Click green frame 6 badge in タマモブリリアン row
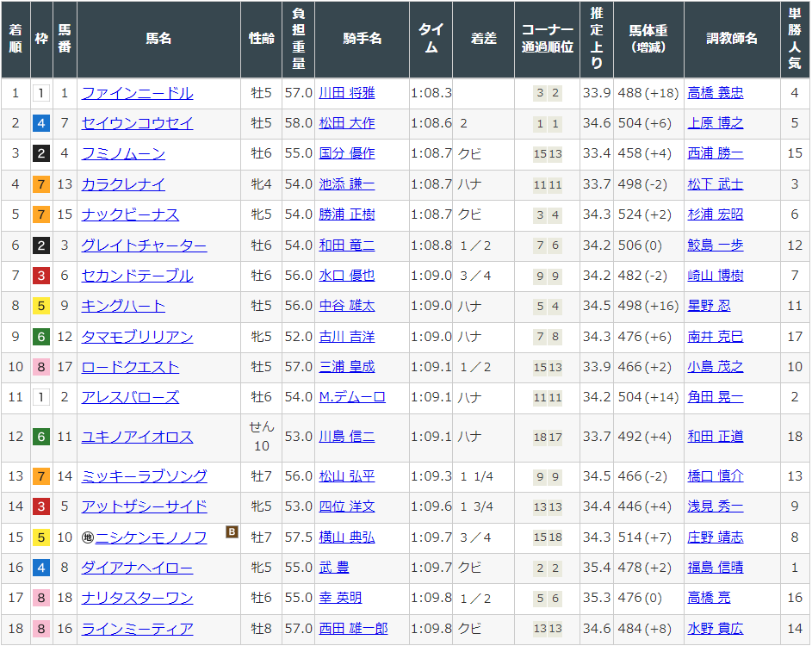This screenshot has height=646, width=812. tap(41, 337)
